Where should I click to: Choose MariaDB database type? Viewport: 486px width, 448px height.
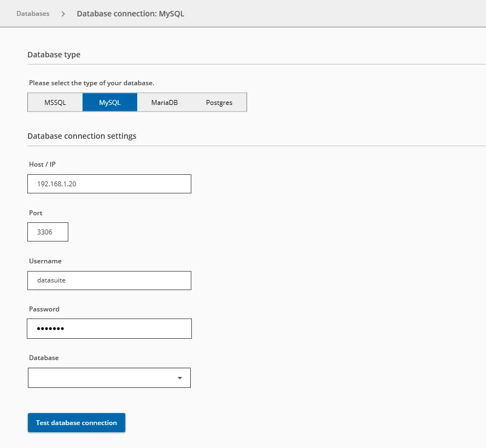165,102
